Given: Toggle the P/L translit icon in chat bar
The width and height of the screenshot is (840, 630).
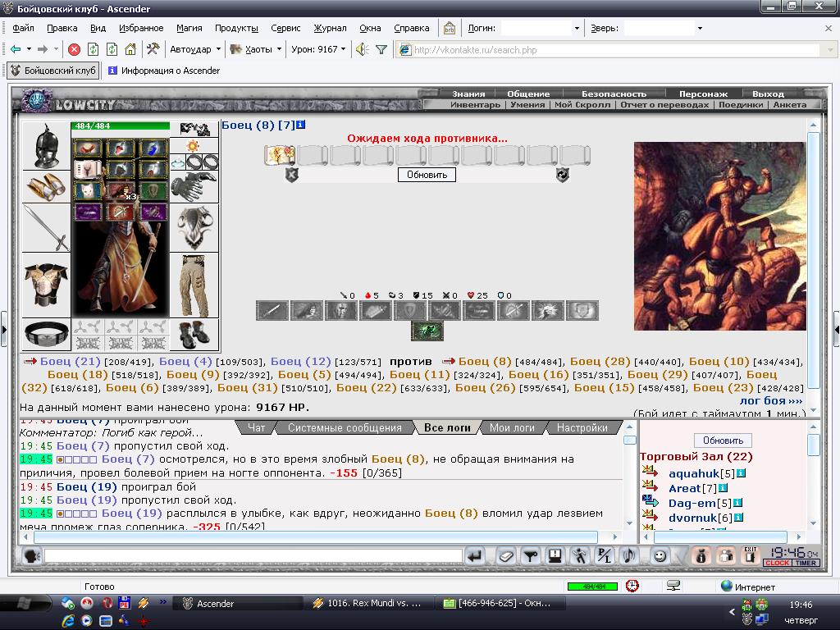Looking at the screenshot, I should click(605, 556).
